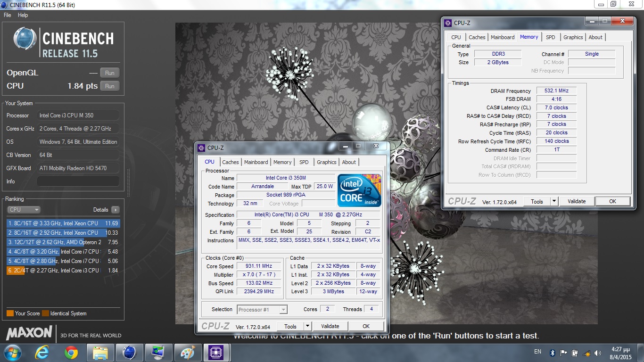Click CPU-Z title icon in Memory window
Viewport: 644px width, 362px height.
click(448, 23)
